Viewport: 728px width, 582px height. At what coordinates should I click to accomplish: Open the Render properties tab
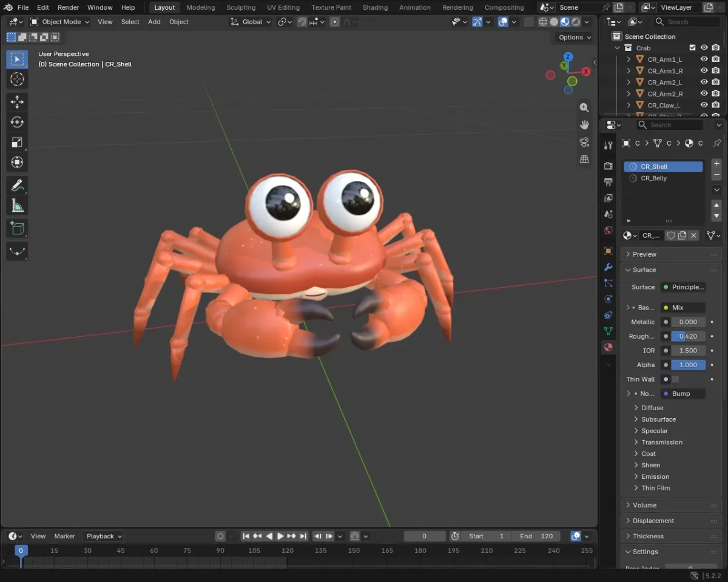coord(608,166)
